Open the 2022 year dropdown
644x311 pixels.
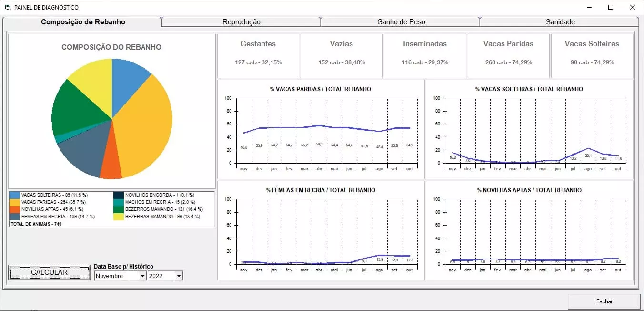pos(179,276)
